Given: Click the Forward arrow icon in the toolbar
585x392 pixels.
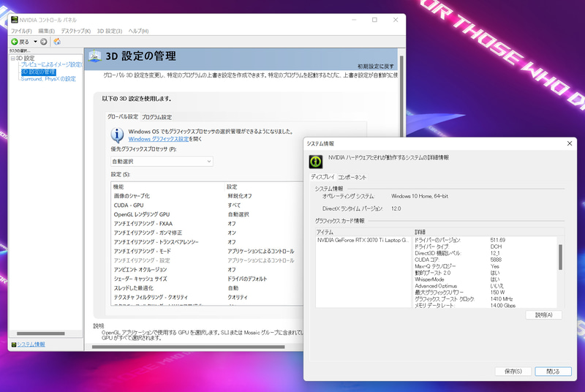Looking at the screenshot, I should 44,42.
